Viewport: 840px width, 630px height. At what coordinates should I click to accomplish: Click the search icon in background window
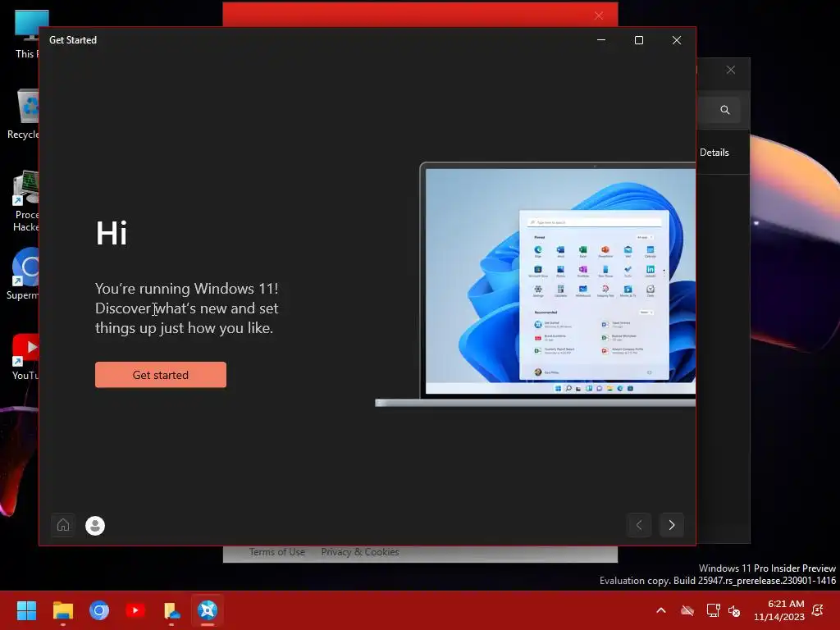(725, 110)
